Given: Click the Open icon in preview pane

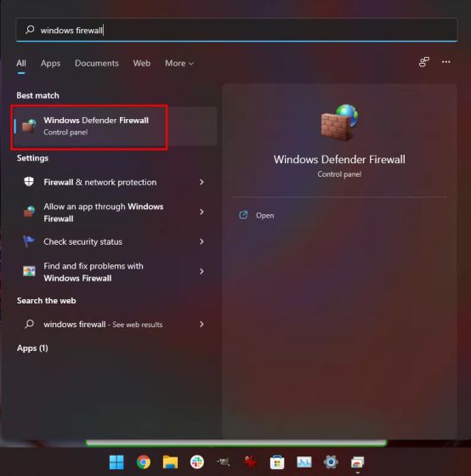Looking at the screenshot, I should point(243,215).
